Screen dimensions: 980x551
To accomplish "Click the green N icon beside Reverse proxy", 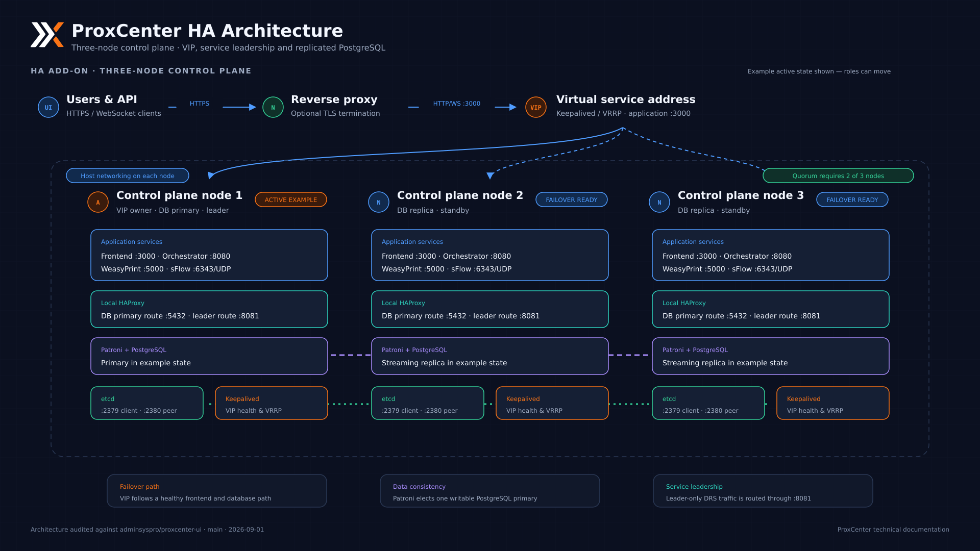I will click(x=273, y=107).
